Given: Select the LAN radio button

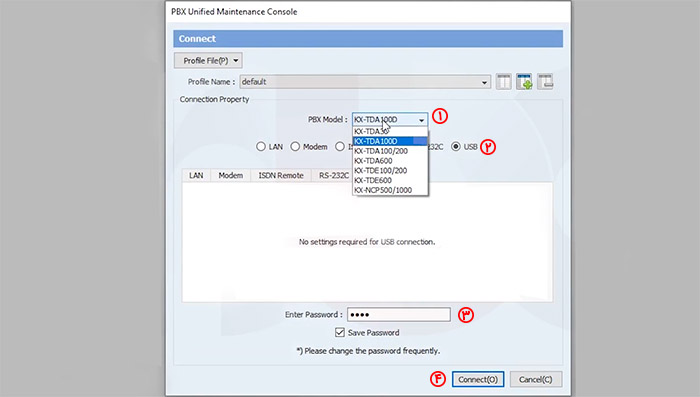Looking at the screenshot, I should [261, 146].
